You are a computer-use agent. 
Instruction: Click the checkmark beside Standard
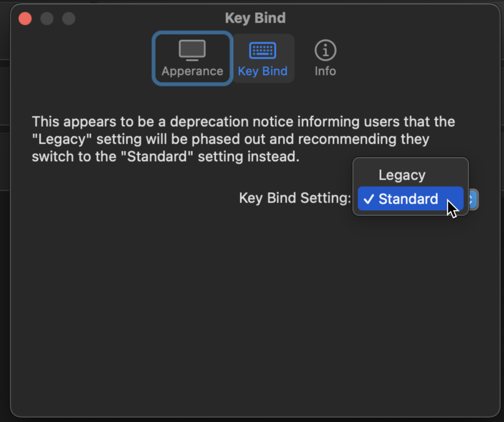point(369,199)
